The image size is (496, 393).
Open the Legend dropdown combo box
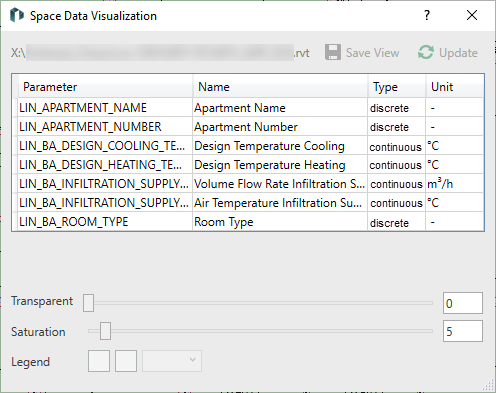172,361
